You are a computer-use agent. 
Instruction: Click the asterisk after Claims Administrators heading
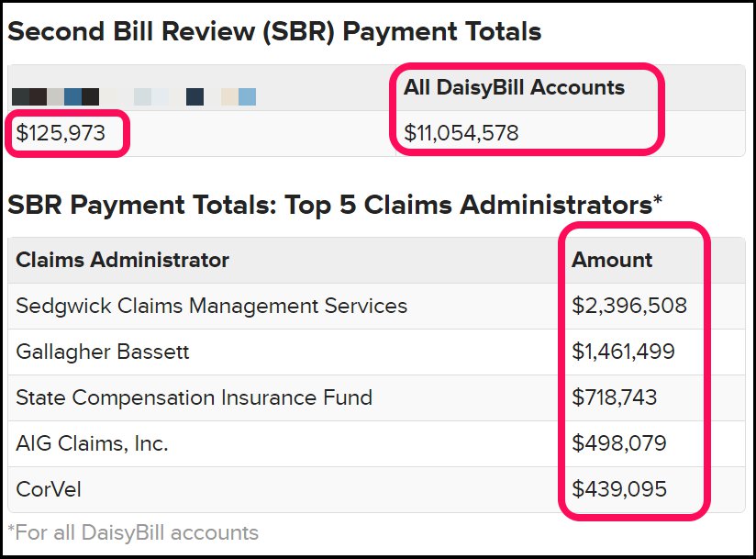658,200
